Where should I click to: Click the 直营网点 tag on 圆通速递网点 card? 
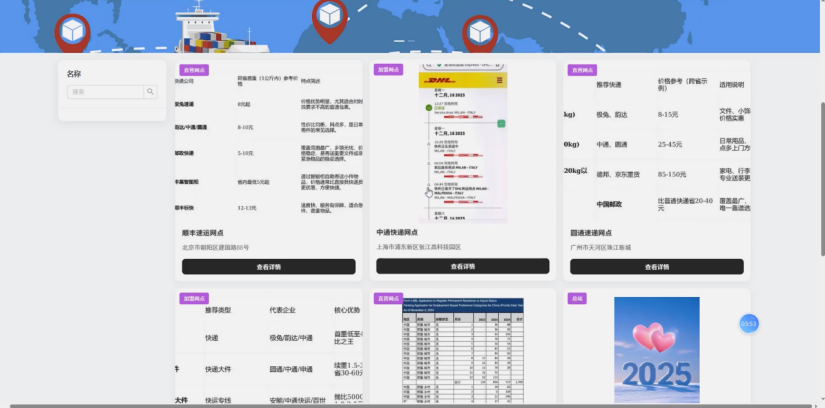coord(582,70)
